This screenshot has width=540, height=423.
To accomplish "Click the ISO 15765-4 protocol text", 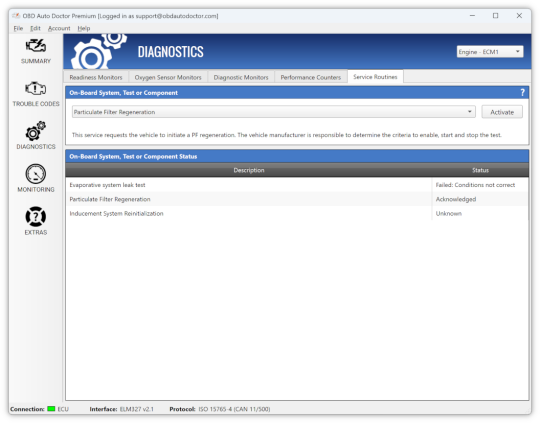I will tap(234, 409).
